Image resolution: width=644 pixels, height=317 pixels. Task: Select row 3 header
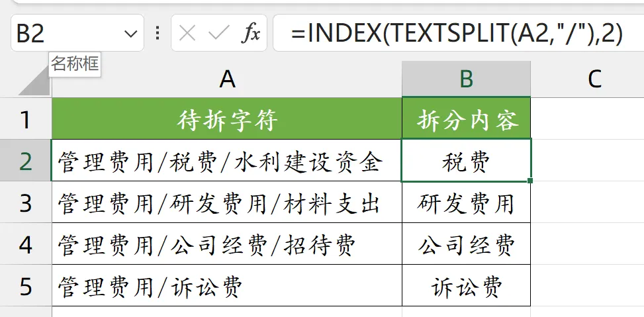click(25, 203)
